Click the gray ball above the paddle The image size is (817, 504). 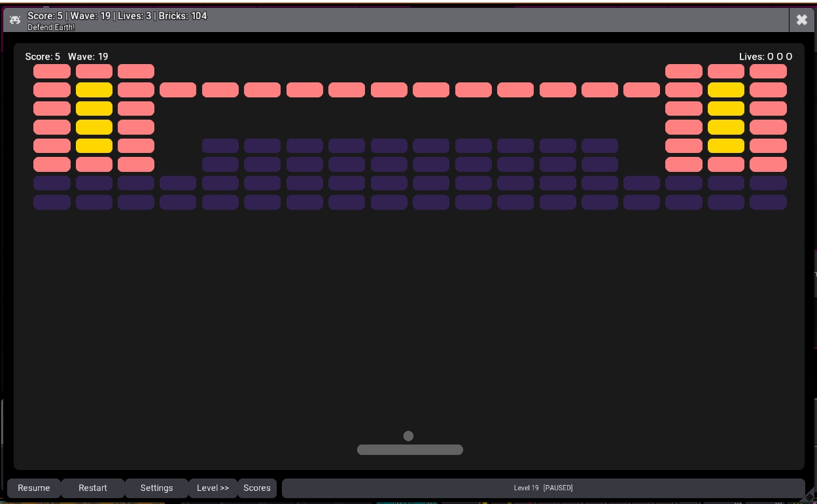[408, 436]
